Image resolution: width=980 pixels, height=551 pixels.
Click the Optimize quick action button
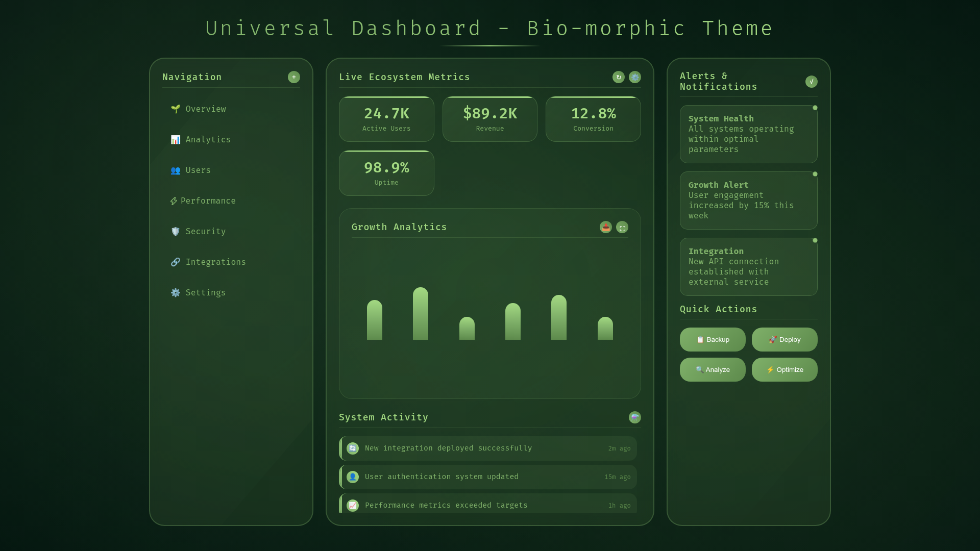click(784, 370)
